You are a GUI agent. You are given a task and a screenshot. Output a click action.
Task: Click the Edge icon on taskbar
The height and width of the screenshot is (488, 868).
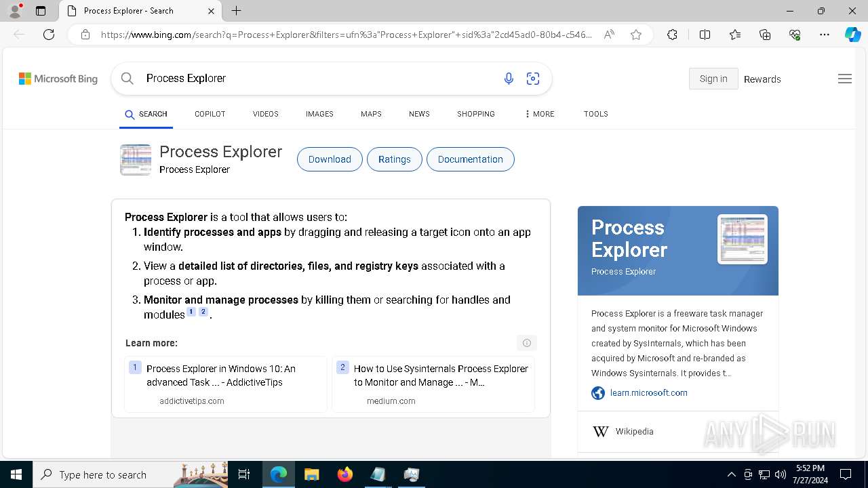tap(279, 474)
